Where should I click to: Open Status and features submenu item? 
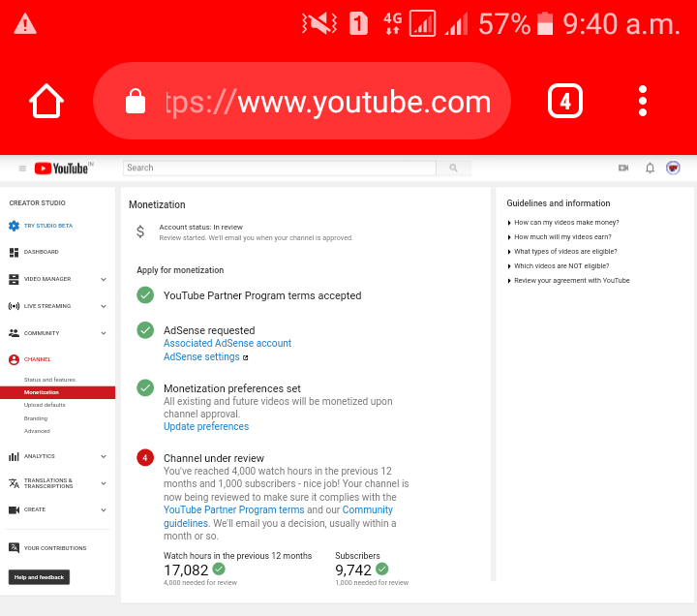coord(49,380)
